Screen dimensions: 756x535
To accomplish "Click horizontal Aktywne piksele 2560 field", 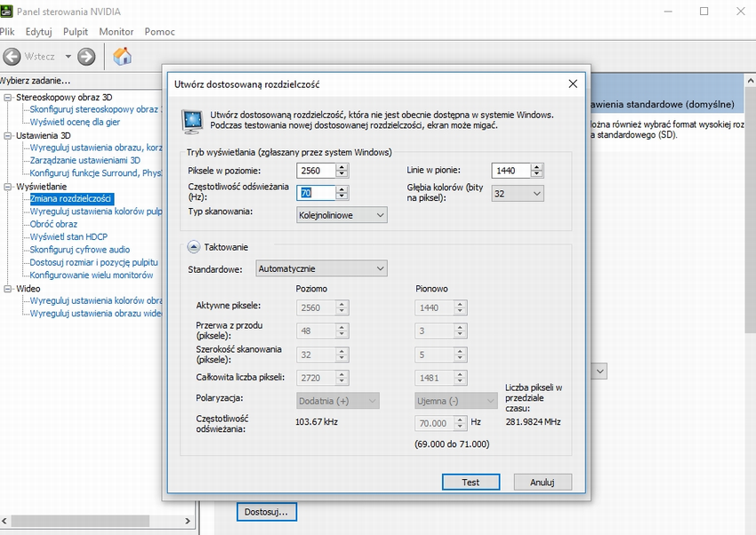I will (x=316, y=307).
